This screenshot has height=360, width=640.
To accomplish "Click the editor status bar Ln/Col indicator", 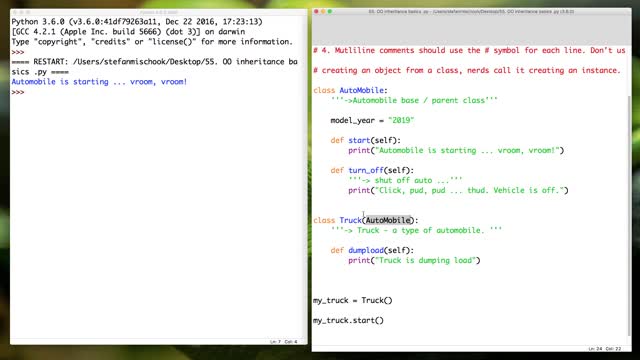I will (604, 349).
